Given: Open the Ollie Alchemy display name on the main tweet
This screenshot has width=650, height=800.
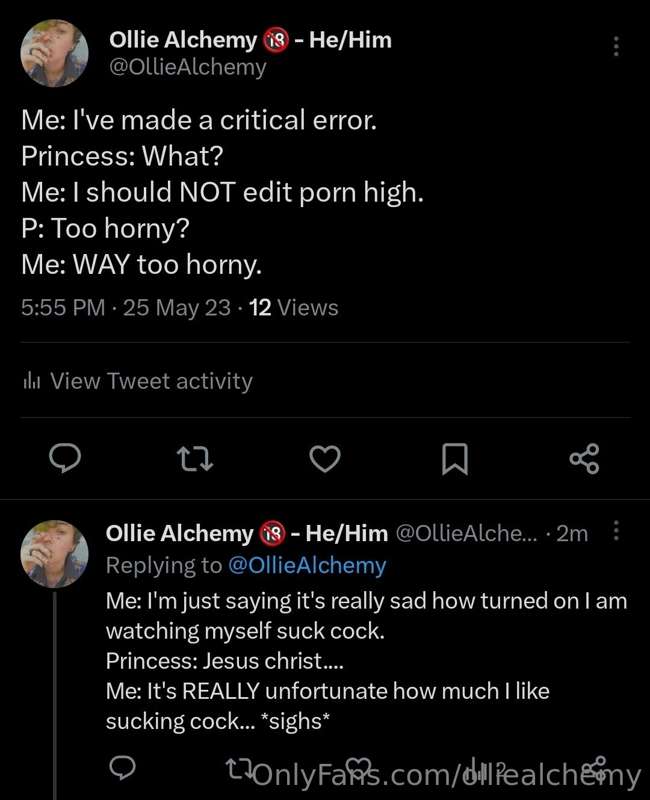Looking at the screenshot, I should pos(183,40).
